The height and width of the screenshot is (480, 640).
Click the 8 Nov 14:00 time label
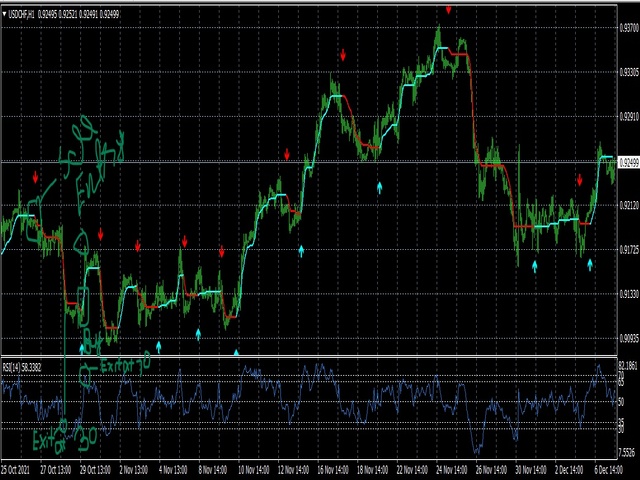click(213, 469)
